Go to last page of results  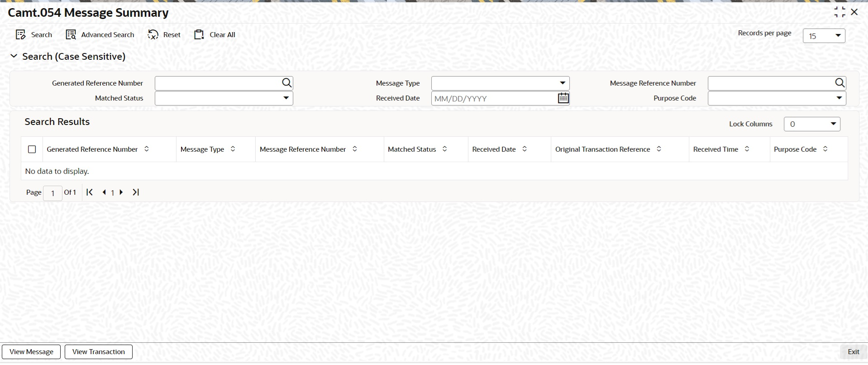click(x=136, y=192)
